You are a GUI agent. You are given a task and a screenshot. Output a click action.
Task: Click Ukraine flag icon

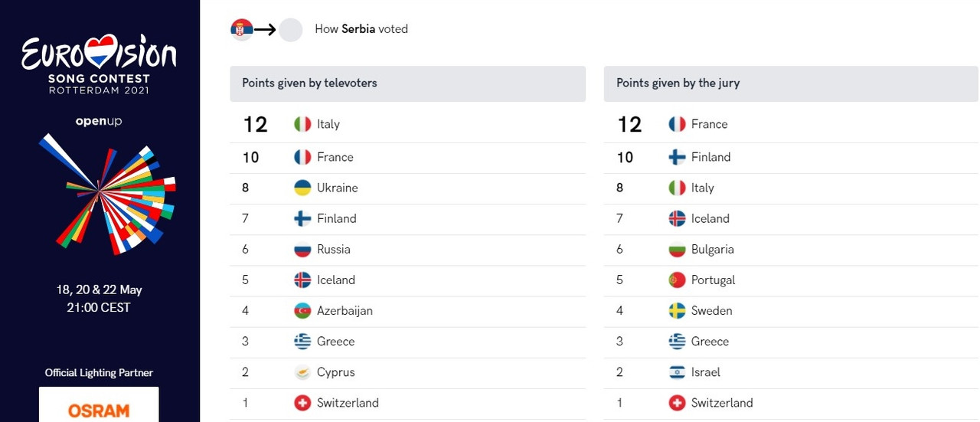[302, 188]
